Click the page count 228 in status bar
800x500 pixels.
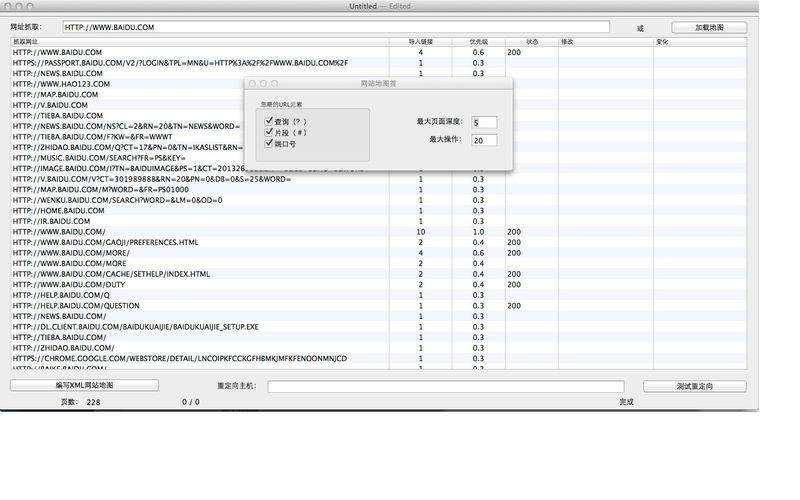point(93,402)
